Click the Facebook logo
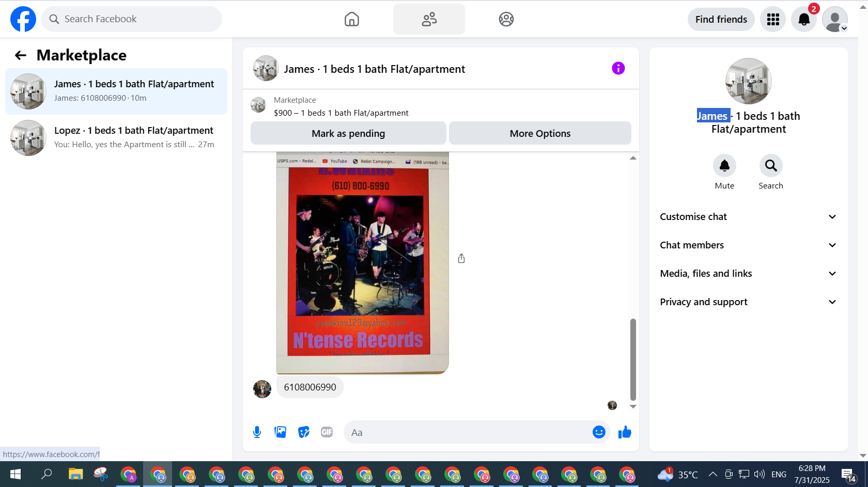Viewport: 868px width, 487px height. click(x=23, y=19)
